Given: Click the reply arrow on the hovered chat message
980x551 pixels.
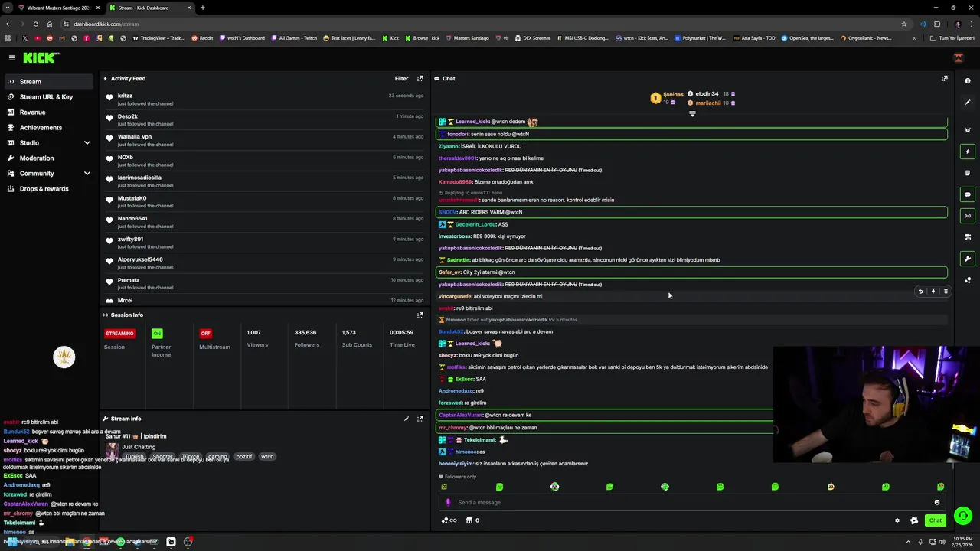Looking at the screenshot, I should coord(920,292).
